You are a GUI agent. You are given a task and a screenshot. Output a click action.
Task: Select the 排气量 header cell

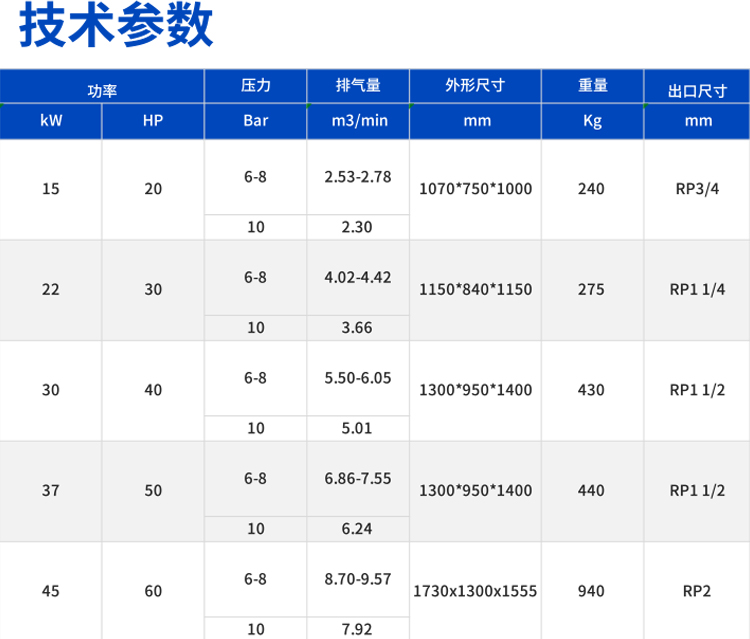coord(358,86)
